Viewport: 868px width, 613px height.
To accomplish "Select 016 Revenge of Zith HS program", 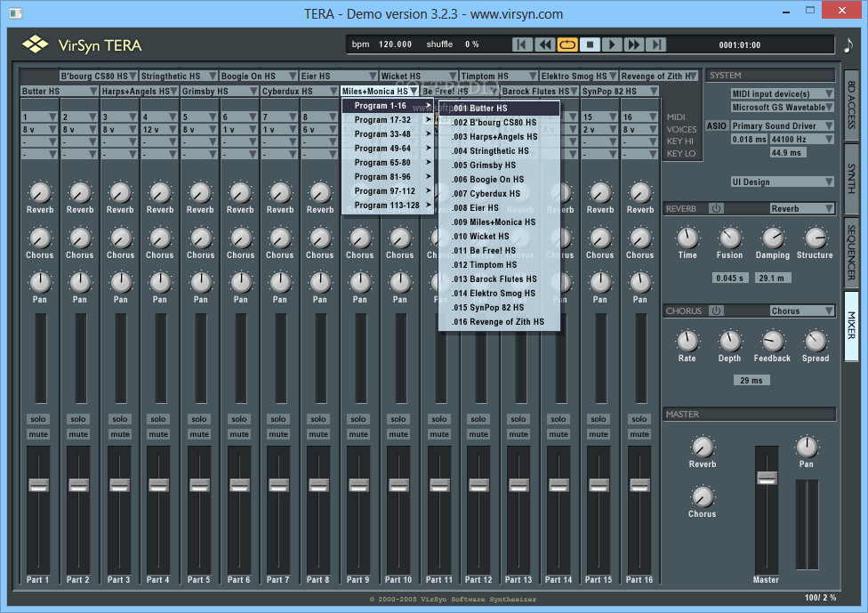I will [x=499, y=322].
